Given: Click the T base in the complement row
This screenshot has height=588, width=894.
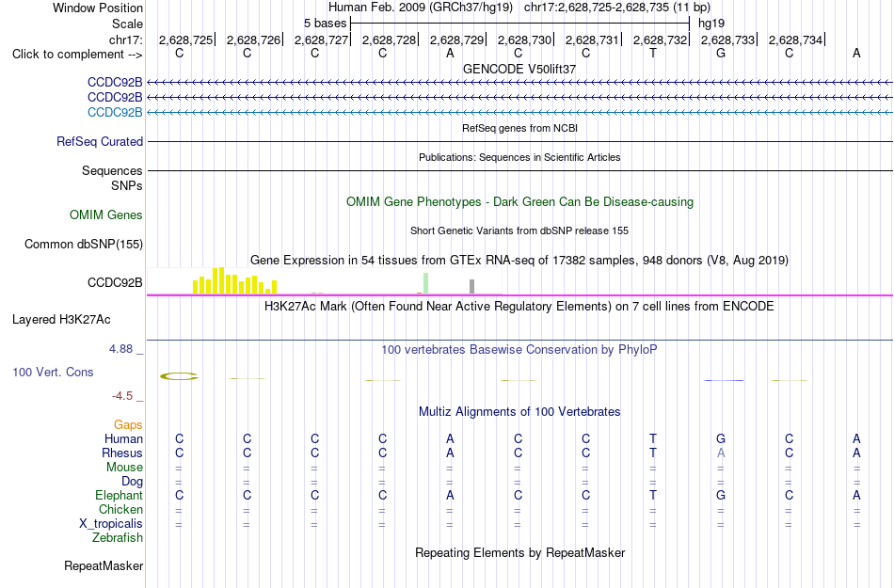Looking at the screenshot, I should tap(653, 53).
